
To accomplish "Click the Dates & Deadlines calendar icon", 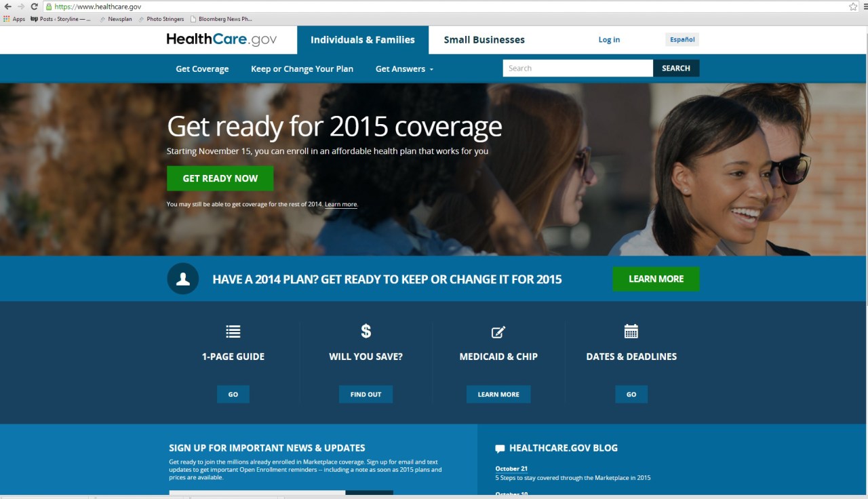I will point(631,332).
